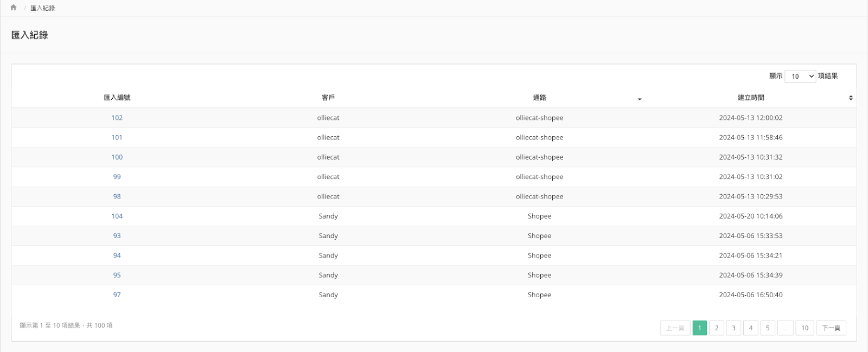Open the 顯示 results-per-page dropdown
This screenshot has width=868, height=352.
pos(800,76)
